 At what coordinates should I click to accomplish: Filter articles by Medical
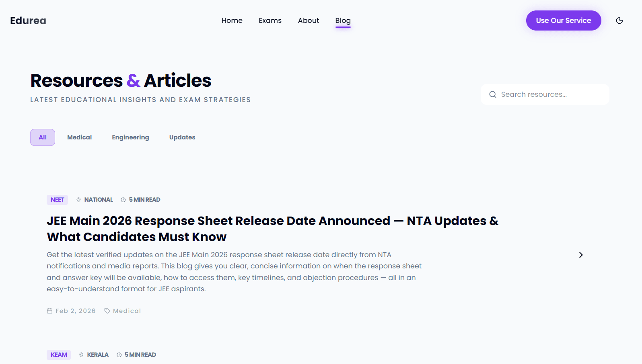[80, 137]
